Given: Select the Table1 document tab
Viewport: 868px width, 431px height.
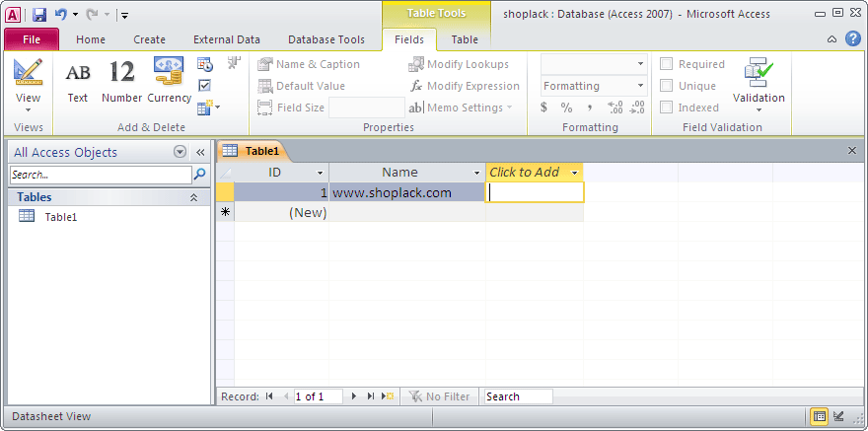Looking at the screenshot, I should [253, 151].
